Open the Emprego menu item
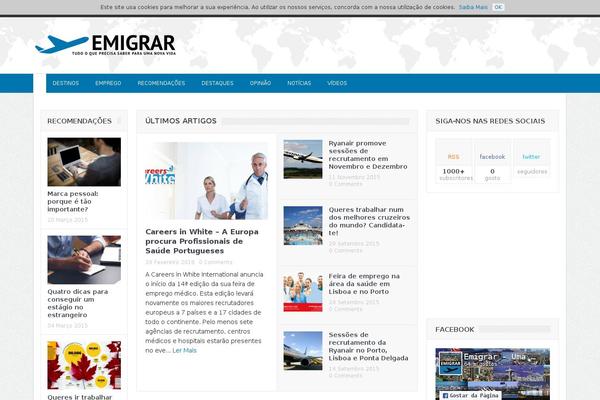Viewport: 600px width, 400px height. tap(108, 83)
